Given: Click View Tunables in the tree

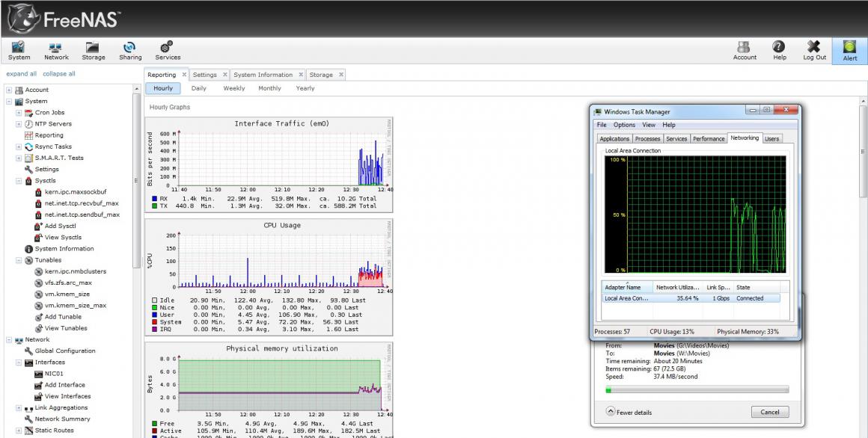Looking at the screenshot, I should pyautogui.click(x=66, y=328).
